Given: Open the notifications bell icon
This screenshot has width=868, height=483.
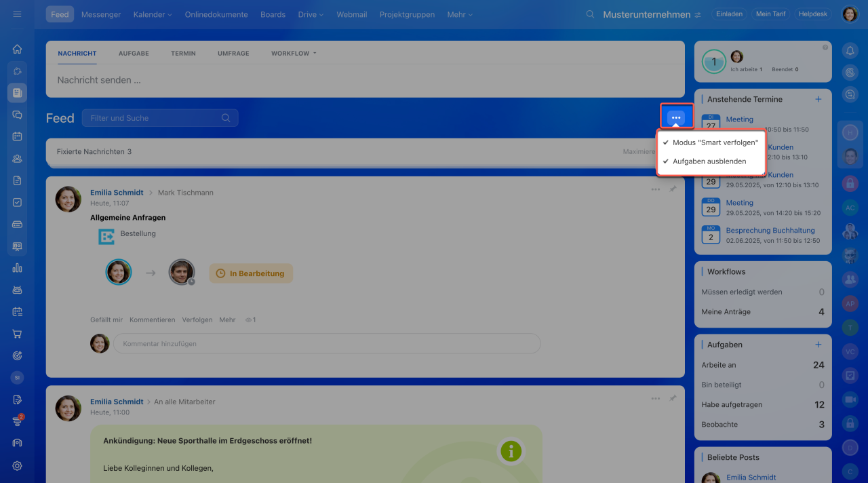Looking at the screenshot, I should pos(850,50).
